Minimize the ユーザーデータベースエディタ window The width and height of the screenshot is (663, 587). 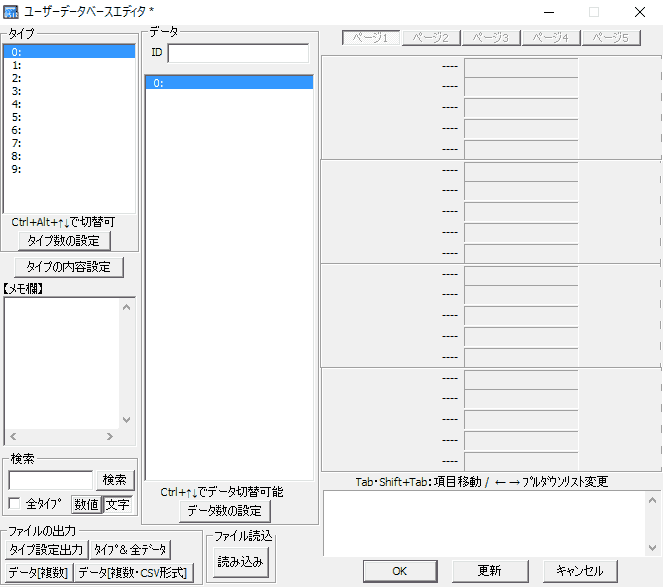549,12
